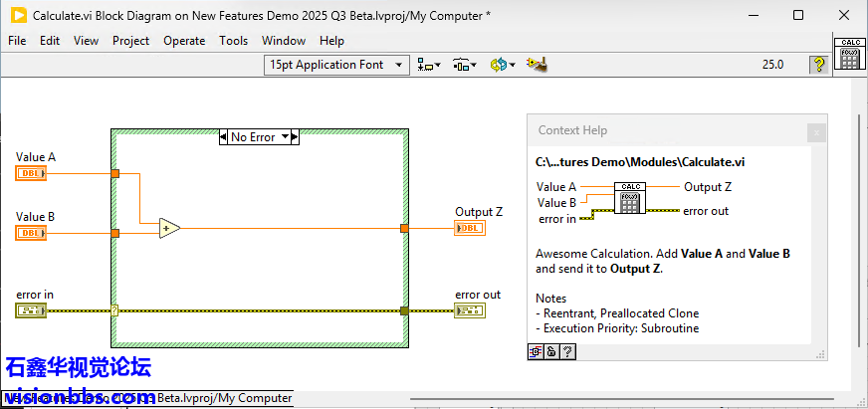The height and width of the screenshot is (409, 868).
Task: Open the 15pt Application Font dropdown
Action: click(x=337, y=65)
